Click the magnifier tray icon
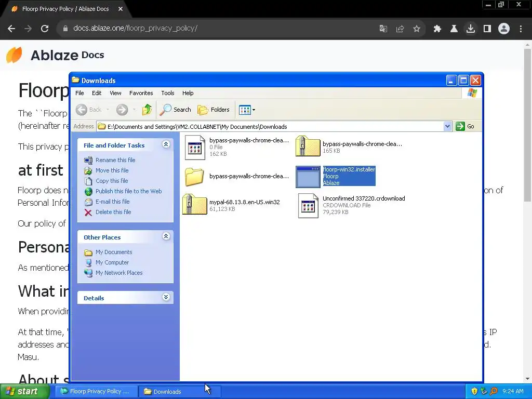Screen dimensions: 532x399 point(494,391)
